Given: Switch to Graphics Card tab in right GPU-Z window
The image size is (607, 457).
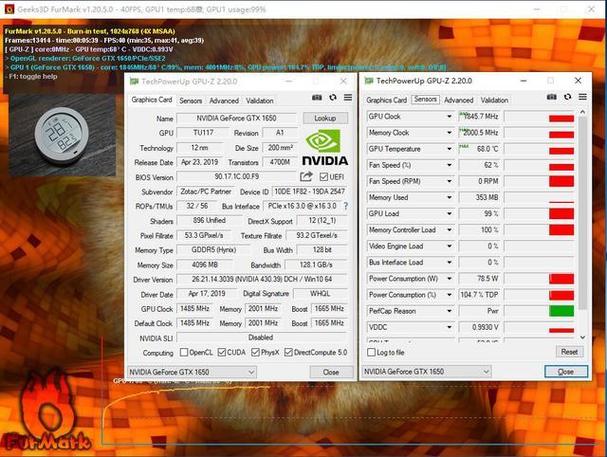Looking at the screenshot, I should tap(386, 100).
